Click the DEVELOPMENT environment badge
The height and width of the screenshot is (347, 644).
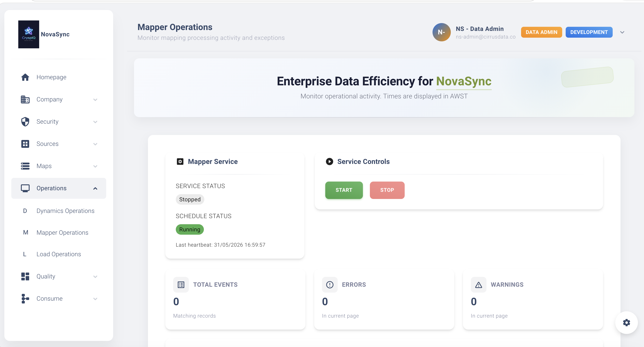coord(589,32)
